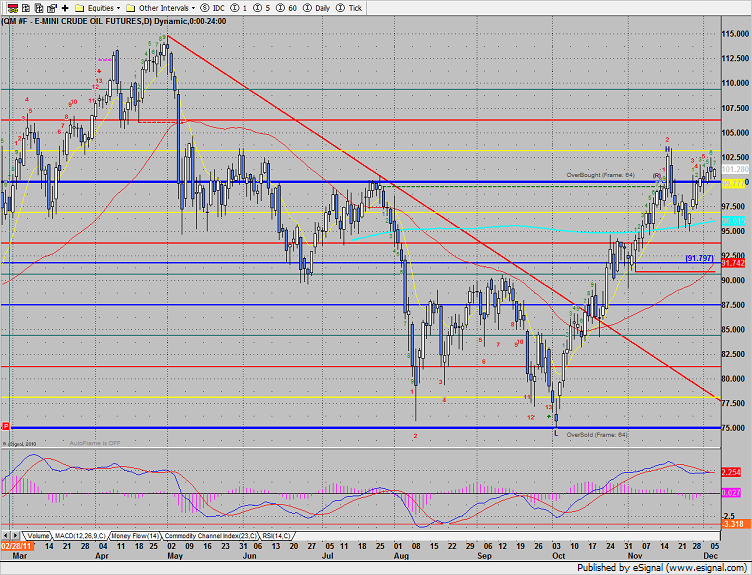
Task: Switch chart to 60 minute interval
Action: (x=286, y=8)
